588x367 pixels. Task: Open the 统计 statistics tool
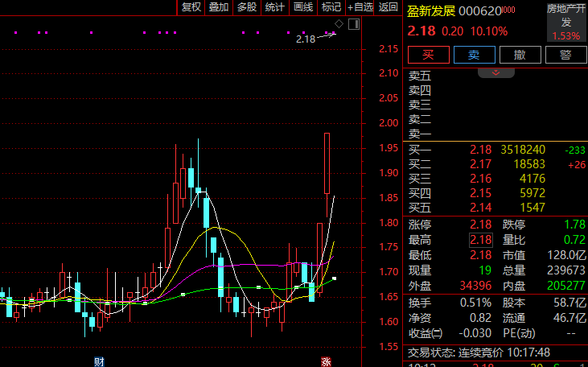point(275,7)
